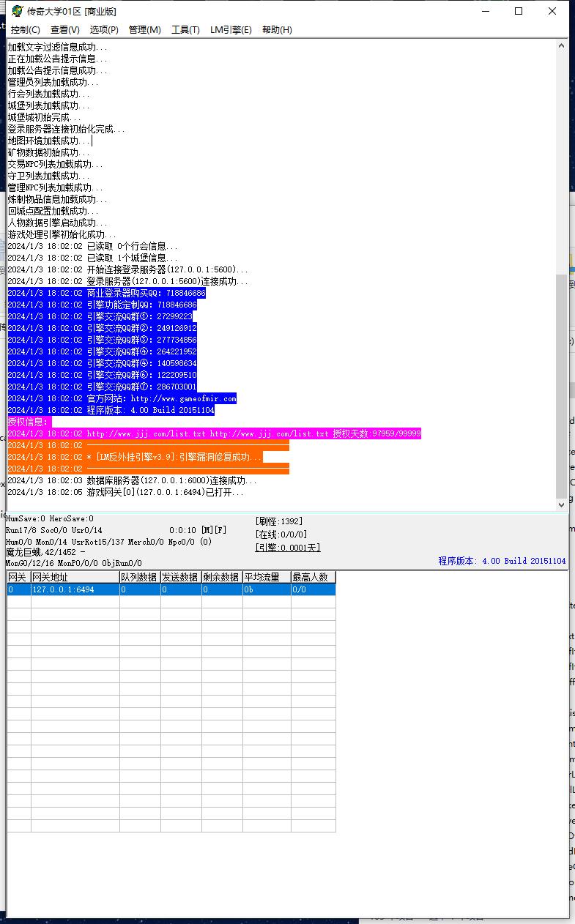Image resolution: width=575 pixels, height=924 pixels.
Task: Click the 引擎交流QQ群①: 27299223 line
Action: (100, 317)
